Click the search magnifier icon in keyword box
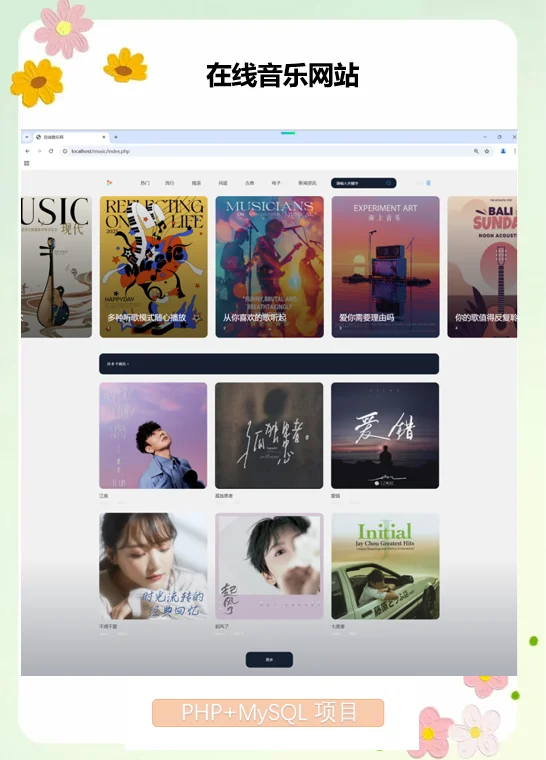The image size is (546, 760). 388,183
